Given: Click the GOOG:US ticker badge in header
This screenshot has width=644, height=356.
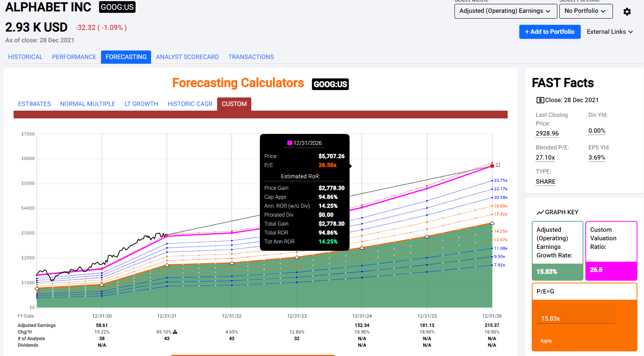Looking at the screenshot, I should (117, 7).
